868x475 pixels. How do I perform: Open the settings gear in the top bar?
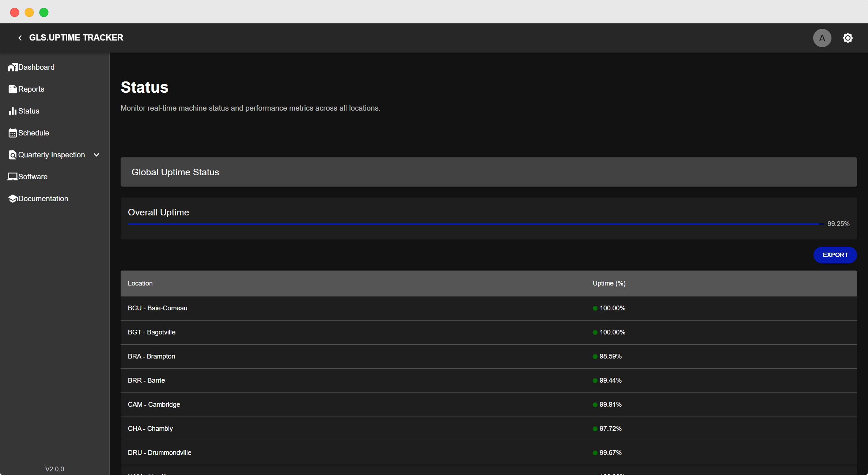[x=848, y=38]
